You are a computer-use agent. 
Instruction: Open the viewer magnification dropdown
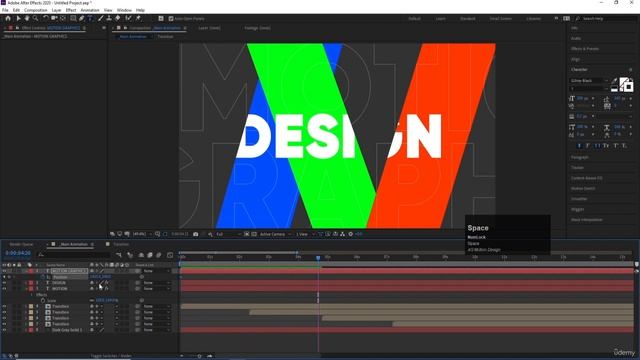point(141,234)
